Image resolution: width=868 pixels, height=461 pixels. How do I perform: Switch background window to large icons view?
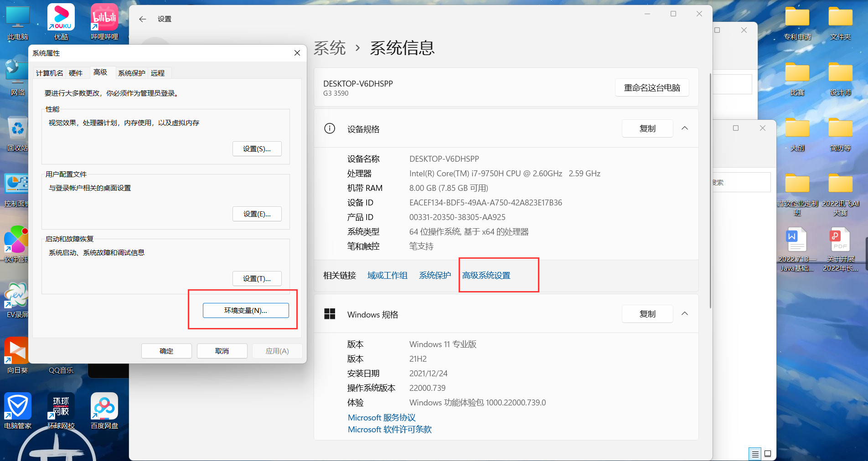click(768, 454)
